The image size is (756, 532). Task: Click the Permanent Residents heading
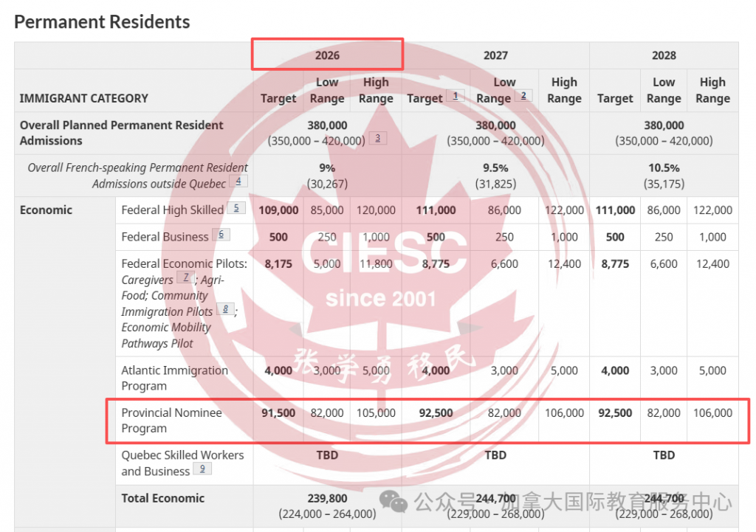(x=102, y=22)
